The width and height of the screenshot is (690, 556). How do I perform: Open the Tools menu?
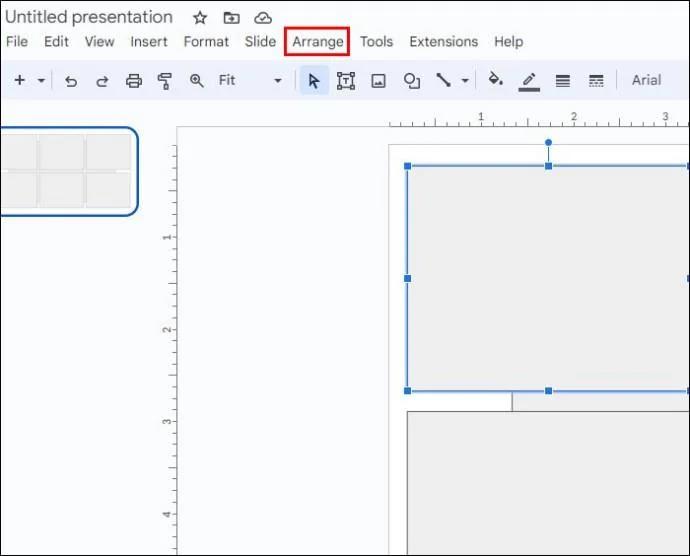[x=376, y=42]
